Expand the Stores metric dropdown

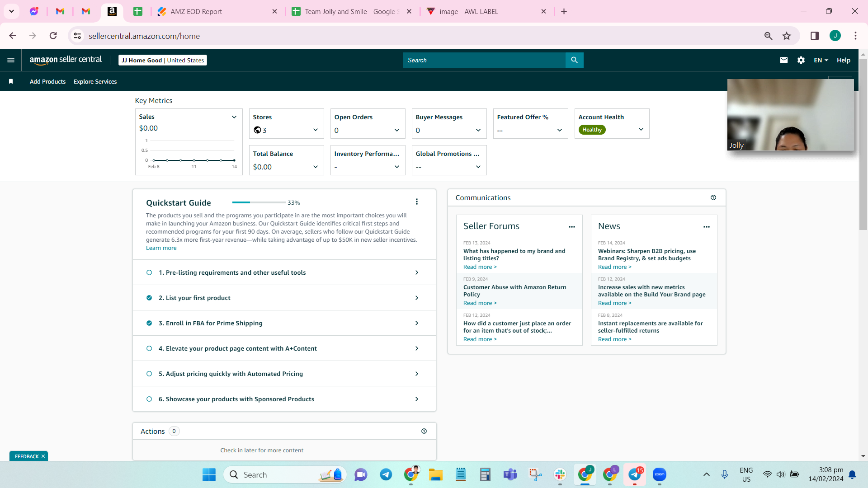point(316,130)
